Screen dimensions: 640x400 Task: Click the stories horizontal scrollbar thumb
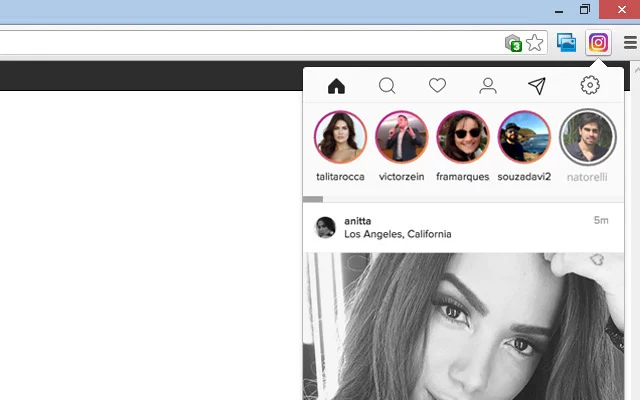tap(313, 199)
